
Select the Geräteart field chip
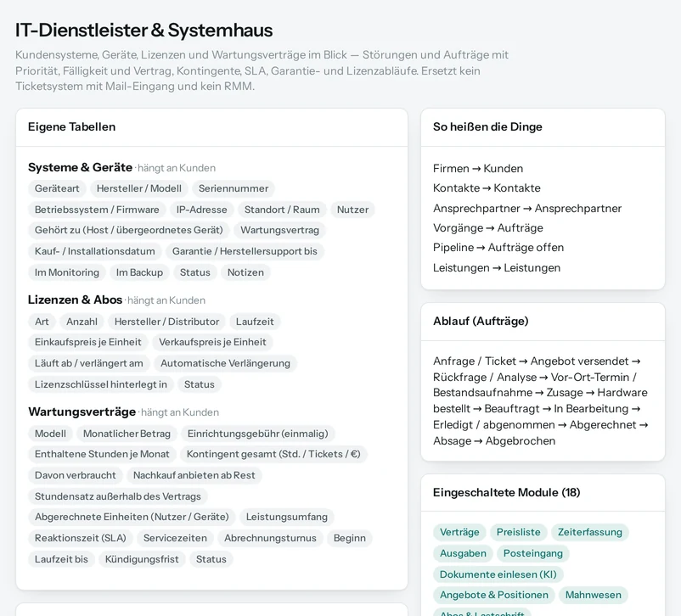point(57,188)
